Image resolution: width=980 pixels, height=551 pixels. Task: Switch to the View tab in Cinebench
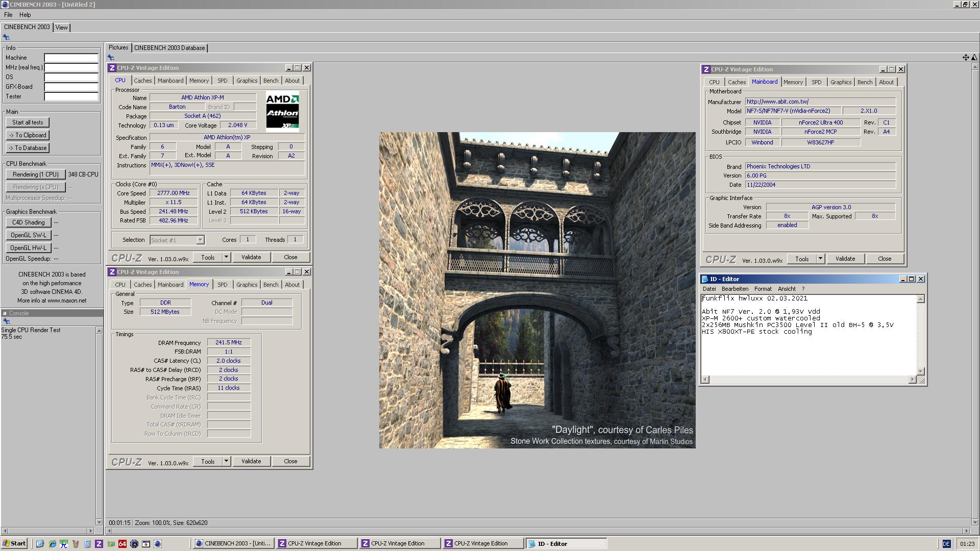point(62,28)
